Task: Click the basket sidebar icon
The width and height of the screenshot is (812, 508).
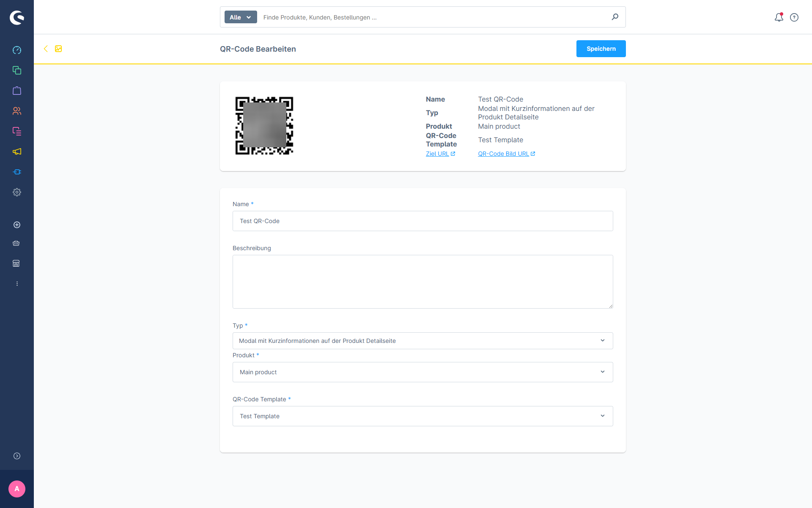Action: coord(16,243)
